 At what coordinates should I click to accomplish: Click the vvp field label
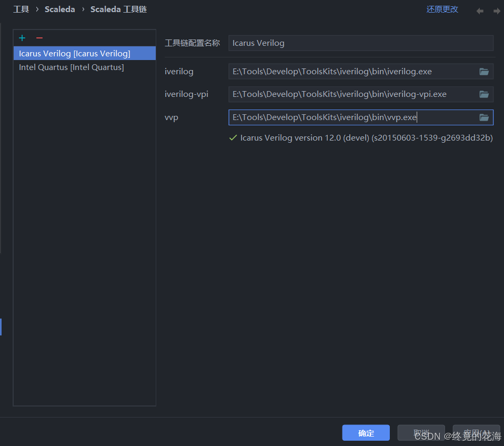pyautogui.click(x=172, y=117)
